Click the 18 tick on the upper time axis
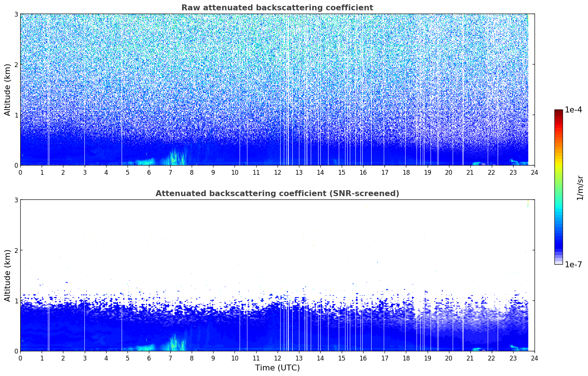The height and width of the screenshot is (376, 588). click(x=406, y=172)
